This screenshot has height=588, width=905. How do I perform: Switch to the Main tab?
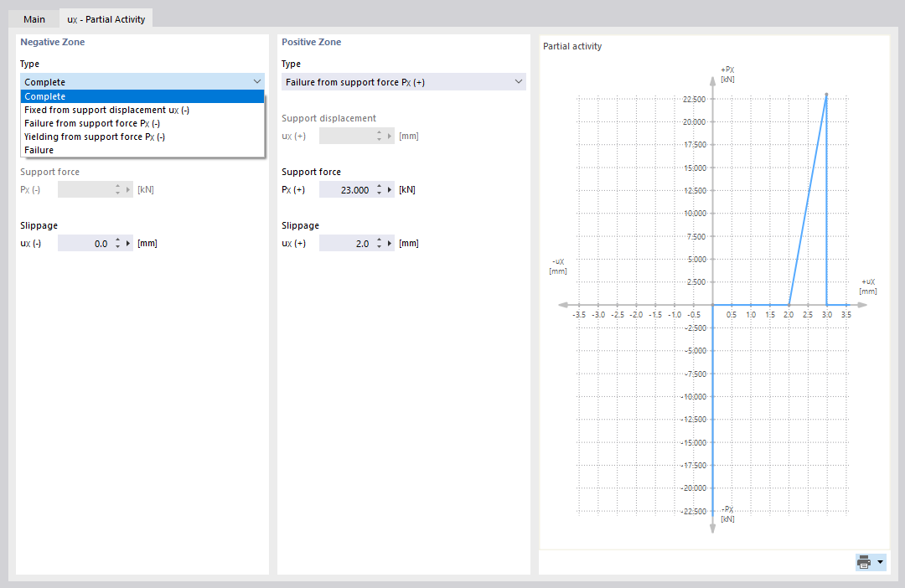pos(34,19)
